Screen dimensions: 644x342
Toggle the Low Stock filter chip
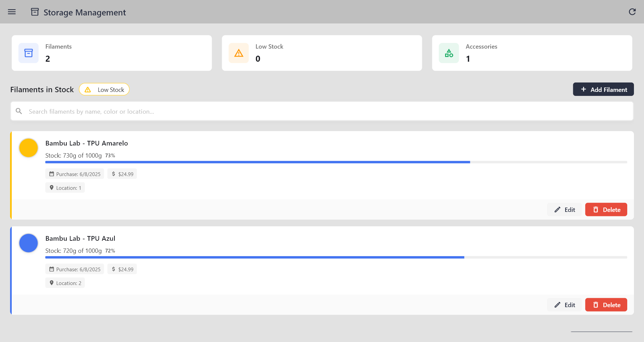coord(104,90)
